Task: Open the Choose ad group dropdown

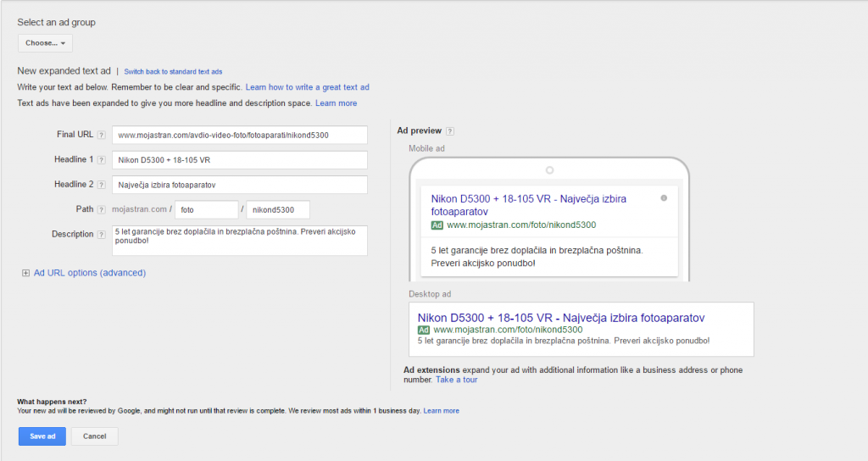Action: click(x=45, y=42)
